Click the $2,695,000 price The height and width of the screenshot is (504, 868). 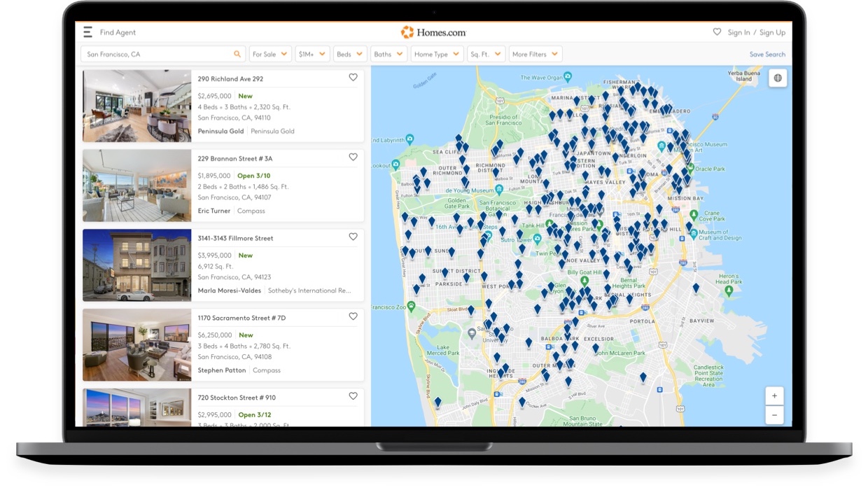214,96
